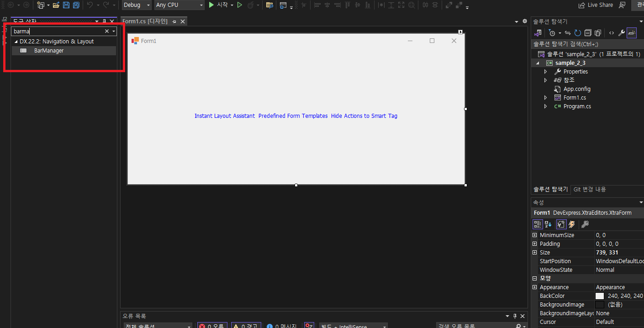
Task: Open dropdown arrow beside New Project icon
Action: [x=48, y=5]
